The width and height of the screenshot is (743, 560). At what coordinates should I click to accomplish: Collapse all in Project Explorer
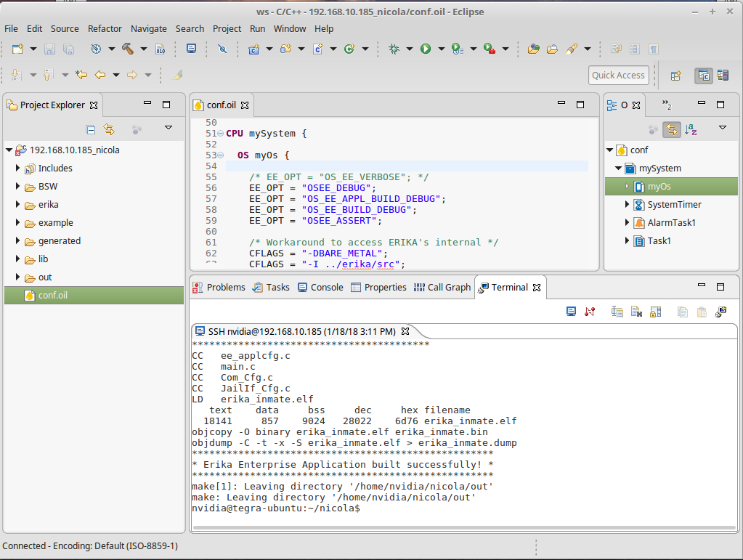click(91, 130)
